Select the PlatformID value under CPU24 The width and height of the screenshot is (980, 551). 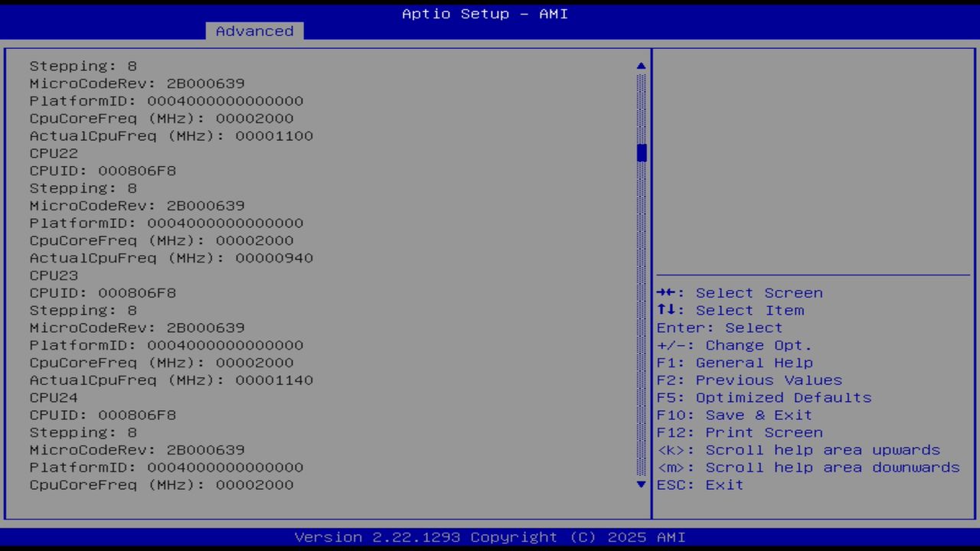pos(166,467)
